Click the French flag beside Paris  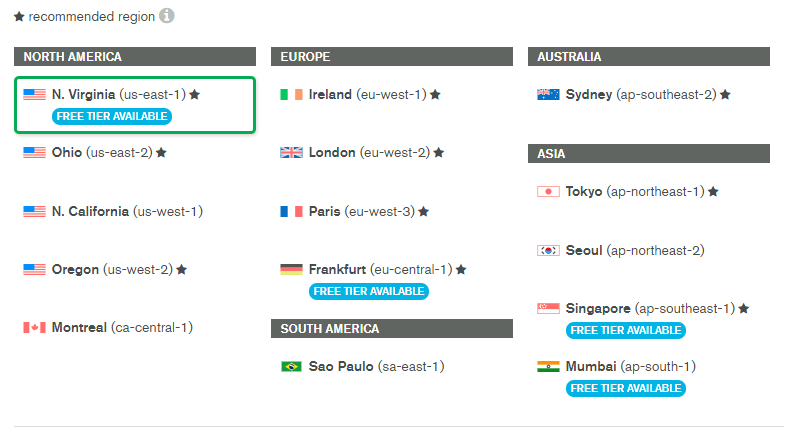[291, 212]
